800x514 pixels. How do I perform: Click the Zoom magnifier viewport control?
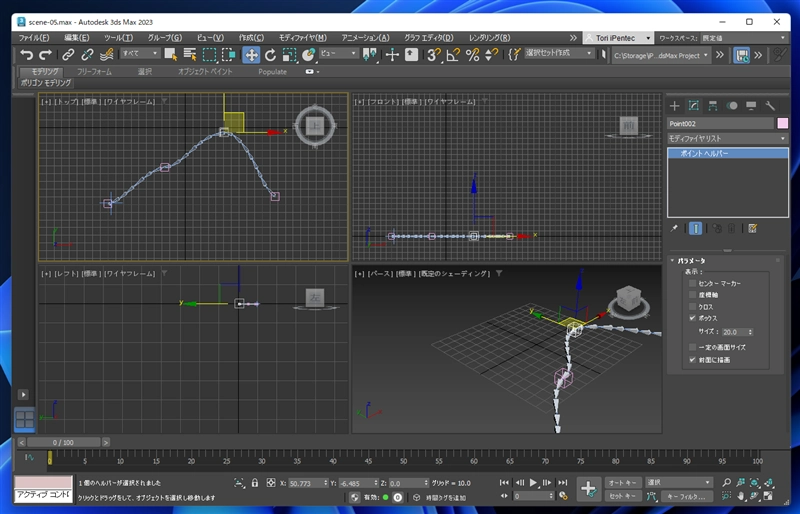pos(727,482)
